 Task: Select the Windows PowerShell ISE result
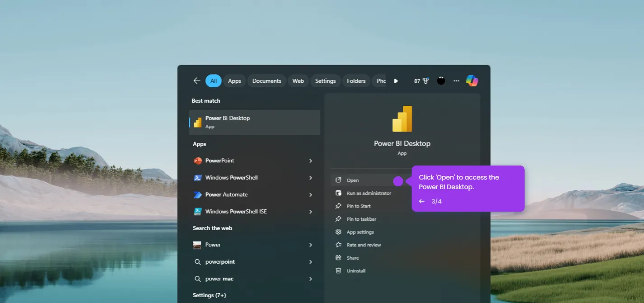pyautogui.click(x=254, y=211)
